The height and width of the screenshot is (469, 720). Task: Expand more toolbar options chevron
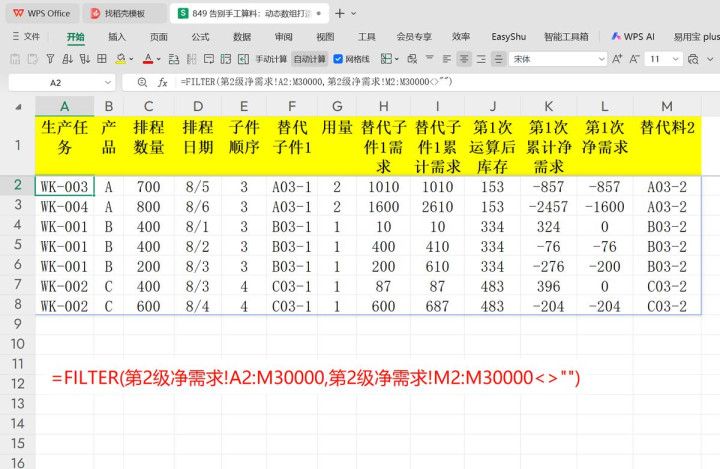pyautogui.click(x=710, y=59)
